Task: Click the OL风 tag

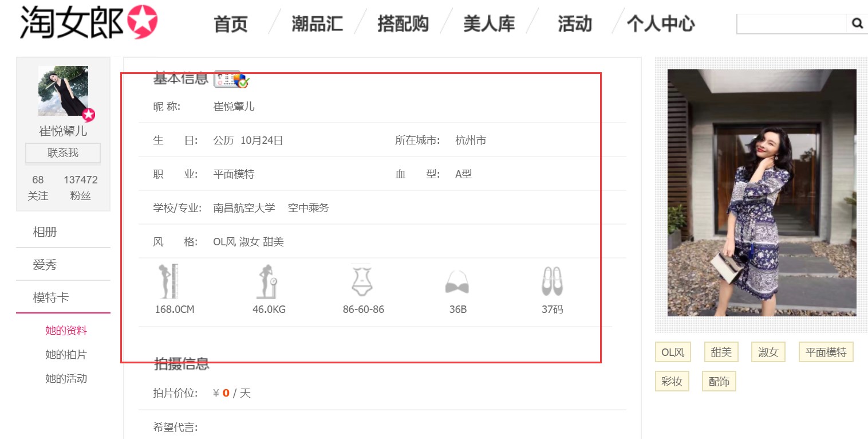Action: coord(673,352)
